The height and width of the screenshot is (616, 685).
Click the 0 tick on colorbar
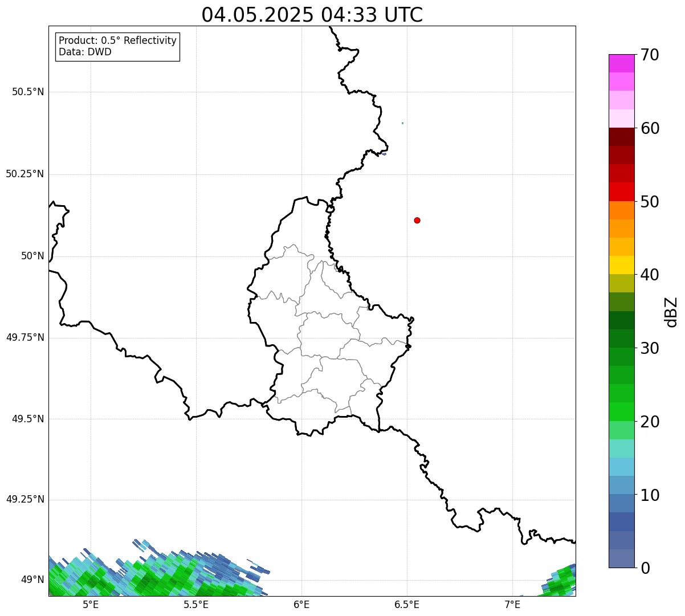[645, 568]
